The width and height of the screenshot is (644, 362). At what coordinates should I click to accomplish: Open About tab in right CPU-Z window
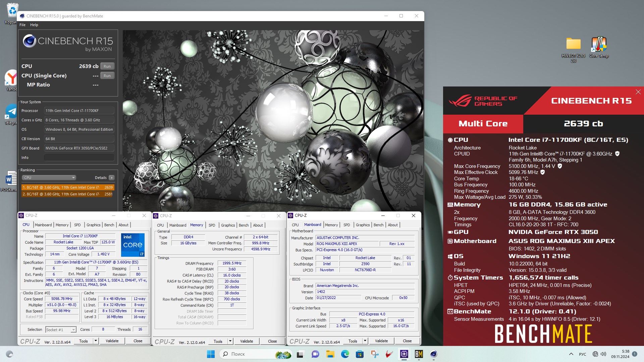(x=393, y=225)
